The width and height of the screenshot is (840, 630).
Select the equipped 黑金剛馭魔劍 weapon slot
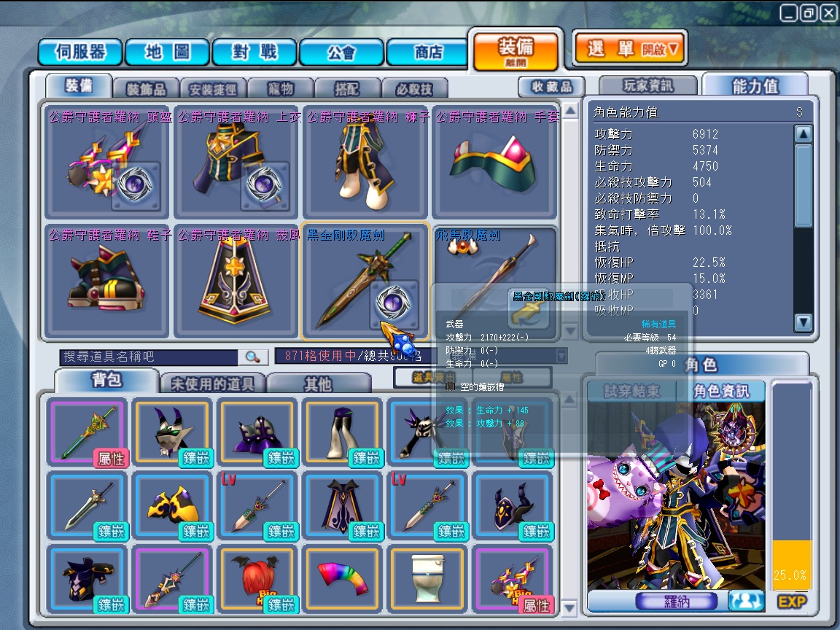click(x=365, y=281)
